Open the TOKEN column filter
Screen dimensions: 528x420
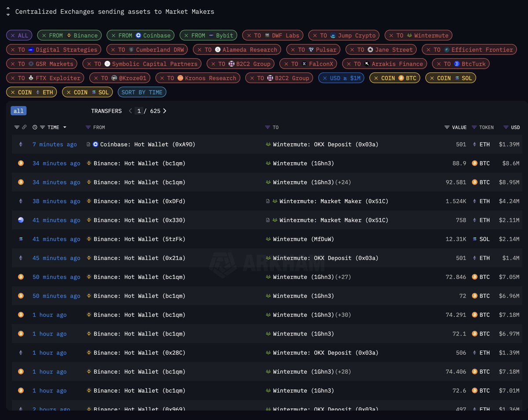point(474,127)
